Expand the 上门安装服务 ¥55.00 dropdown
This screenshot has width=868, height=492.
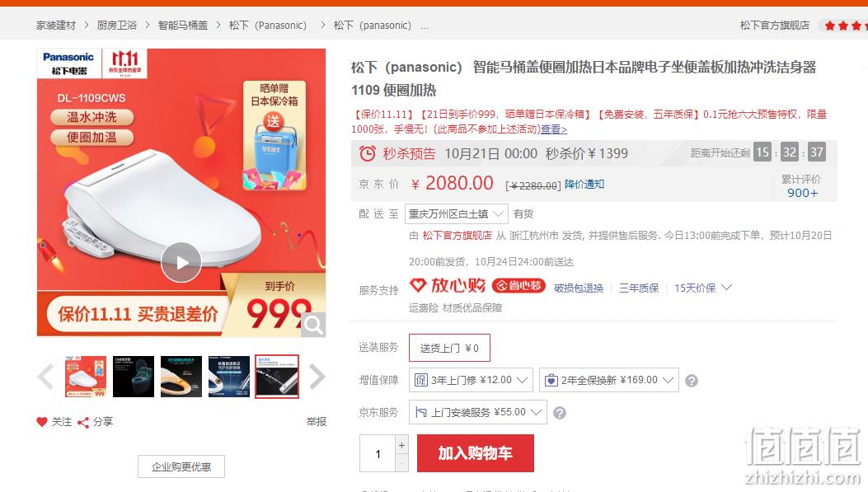pyautogui.click(x=478, y=412)
